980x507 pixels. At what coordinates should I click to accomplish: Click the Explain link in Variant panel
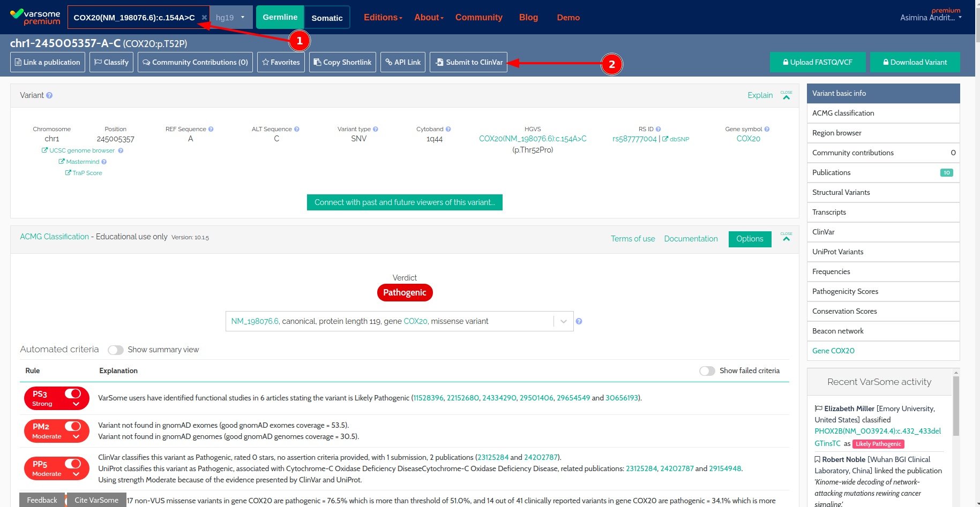click(760, 95)
